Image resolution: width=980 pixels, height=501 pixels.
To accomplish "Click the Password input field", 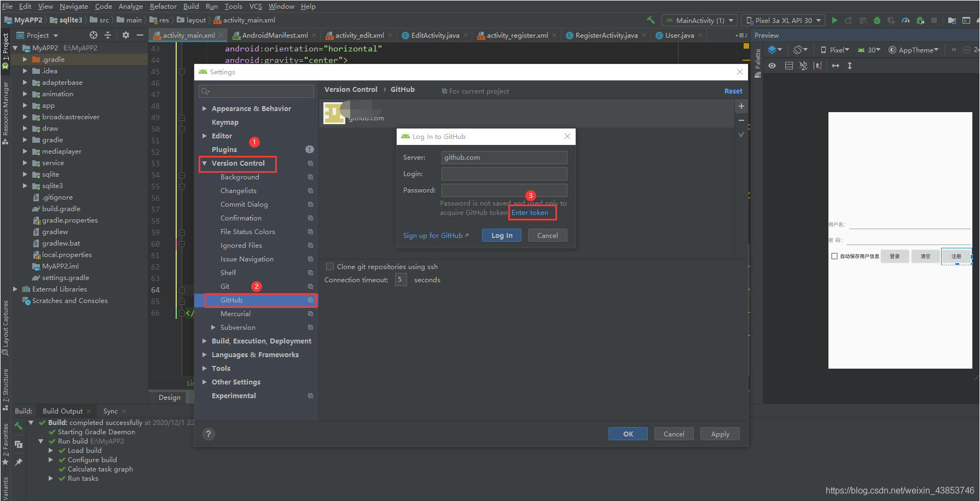I will (x=504, y=190).
